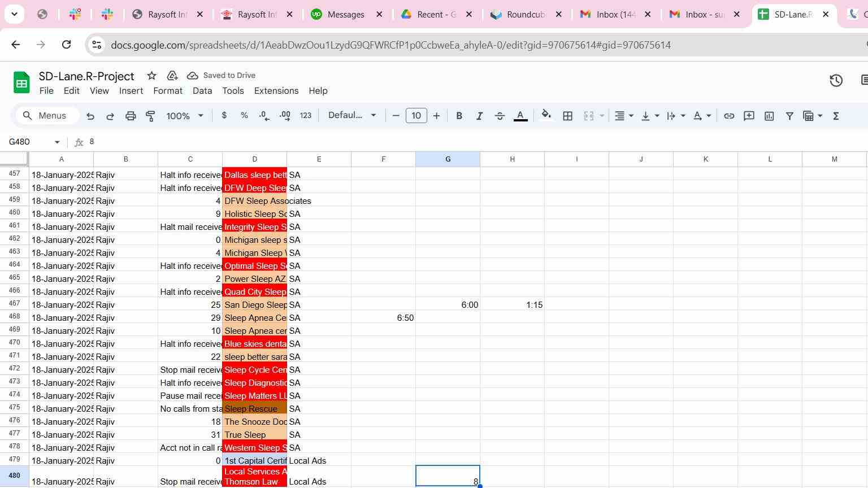Click the Functions sigma icon
This screenshot has height=488, width=868.
pyautogui.click(x=836, y=116)
